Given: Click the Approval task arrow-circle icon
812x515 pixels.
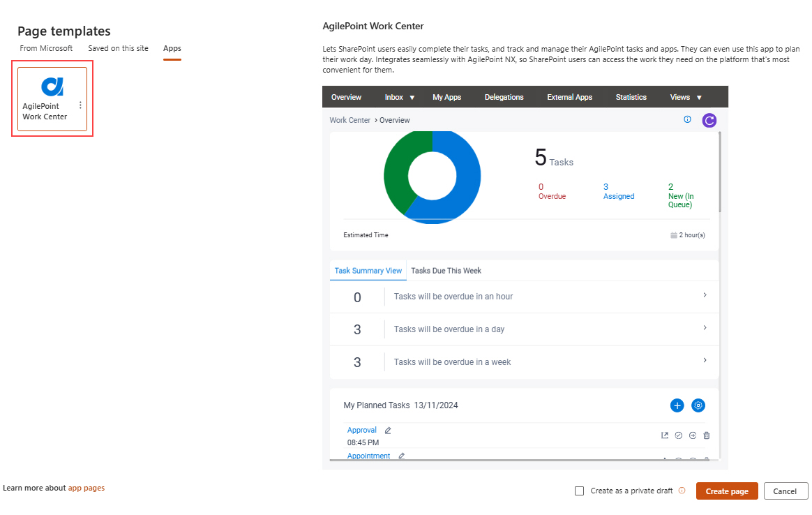Looking at the screenshot, I should (x=693, y=435).
